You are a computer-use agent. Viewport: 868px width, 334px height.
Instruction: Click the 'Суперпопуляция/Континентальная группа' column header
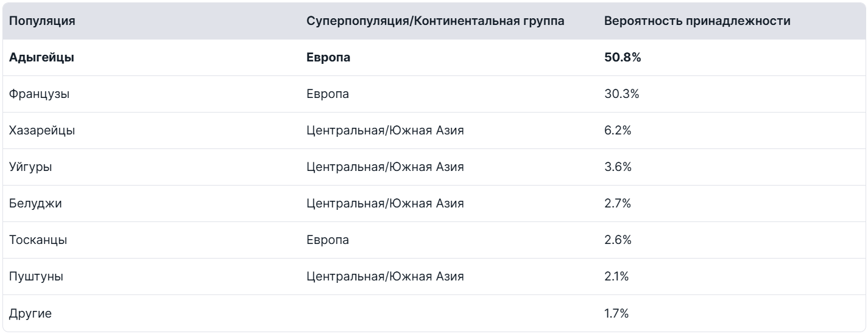tap(435, 21)
